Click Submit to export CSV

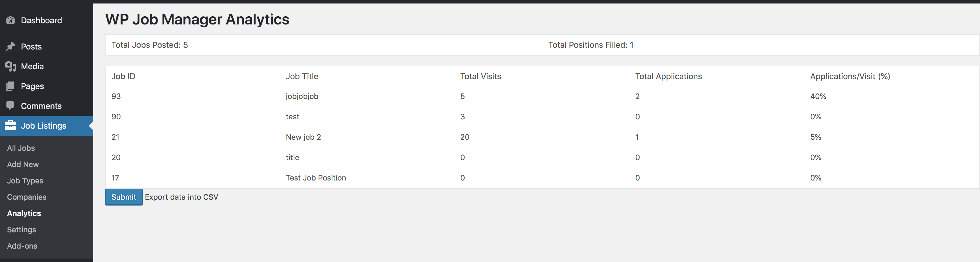pos(124,197)
